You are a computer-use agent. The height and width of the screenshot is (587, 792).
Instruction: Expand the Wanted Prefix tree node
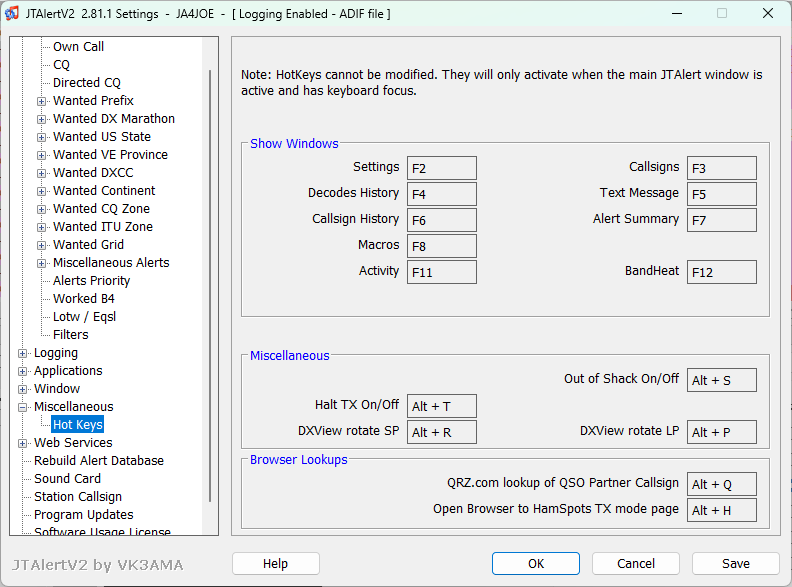tap(41, 101)
